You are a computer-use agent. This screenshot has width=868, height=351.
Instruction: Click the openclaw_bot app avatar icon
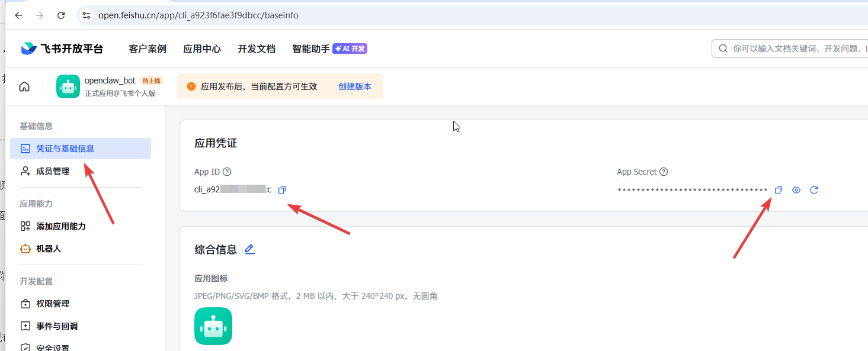tap(68, 86)
